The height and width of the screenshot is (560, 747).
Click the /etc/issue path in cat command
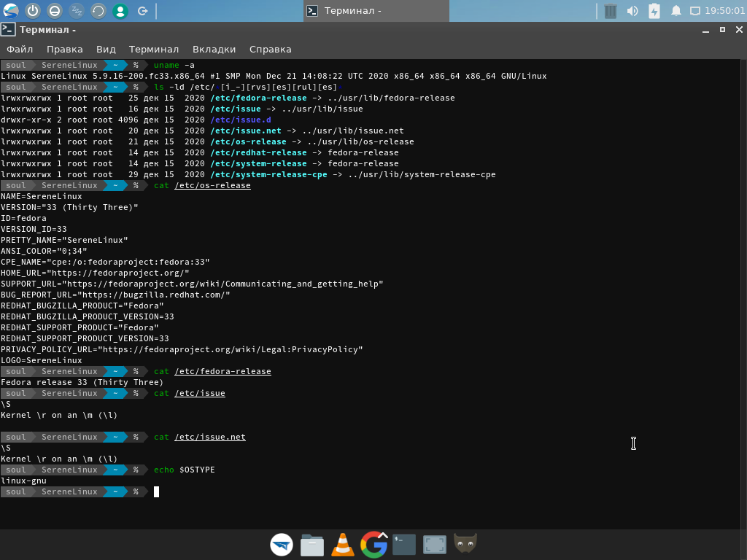(x=200, y=393)
